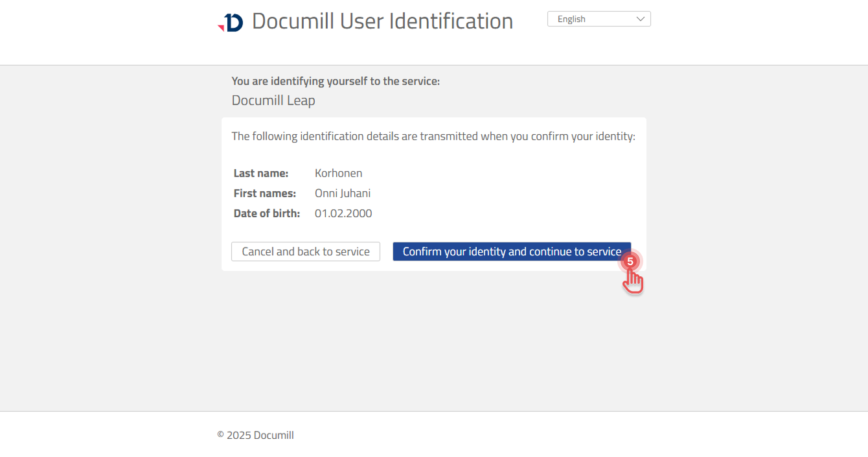Click the Last name field label

pos(261,172)
